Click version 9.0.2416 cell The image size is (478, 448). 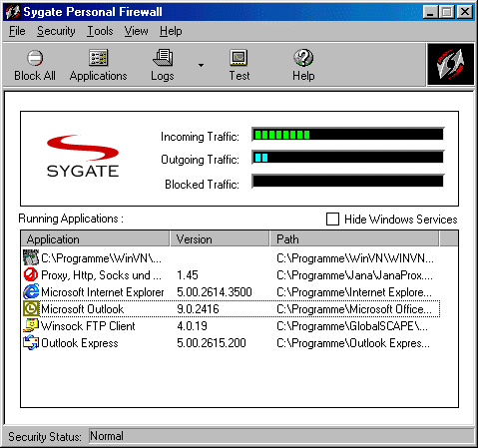[198, 309]
